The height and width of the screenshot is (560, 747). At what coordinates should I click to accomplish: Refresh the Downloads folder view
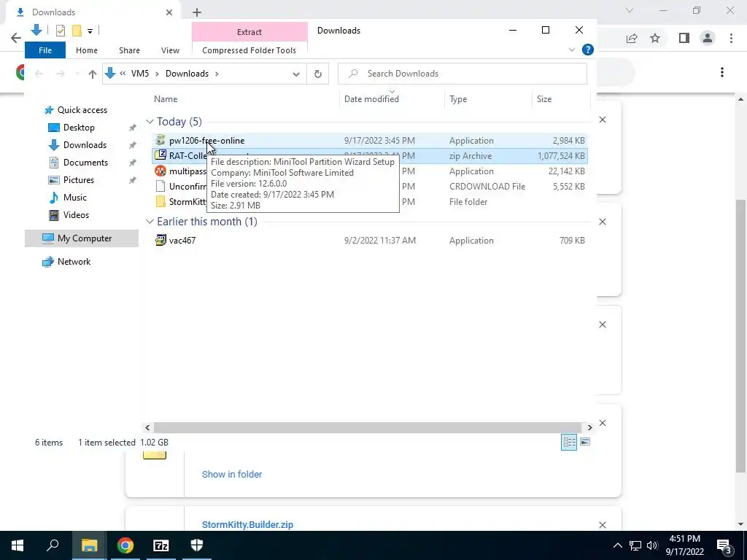pyautogui.click(x=318, y=74)
